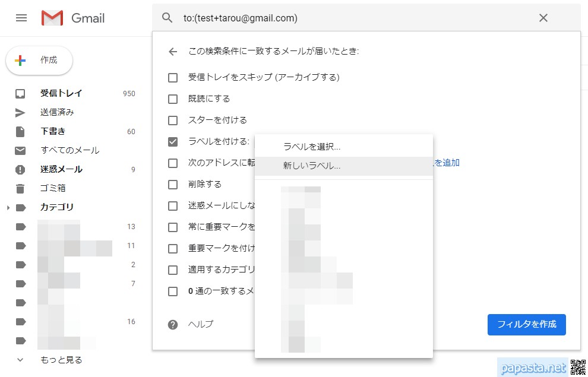Choose ラベルを選択... menu option
This screenshot has height=377, width=588.
click(312, 147)
